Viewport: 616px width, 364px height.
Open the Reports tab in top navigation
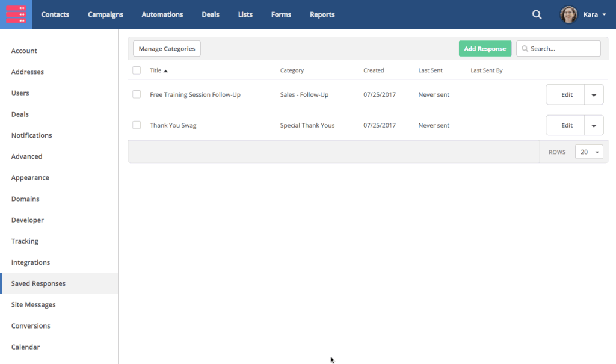(x=322, y=14)
